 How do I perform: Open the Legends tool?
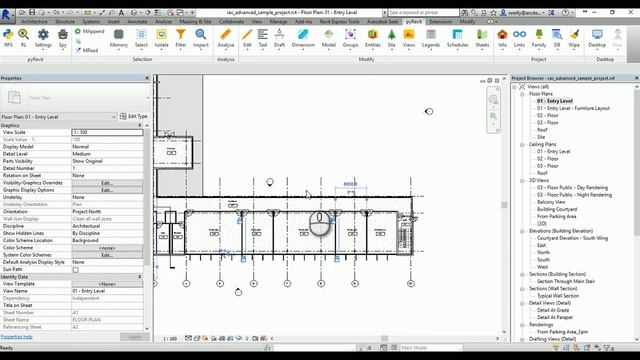click(x=431, y=38)
